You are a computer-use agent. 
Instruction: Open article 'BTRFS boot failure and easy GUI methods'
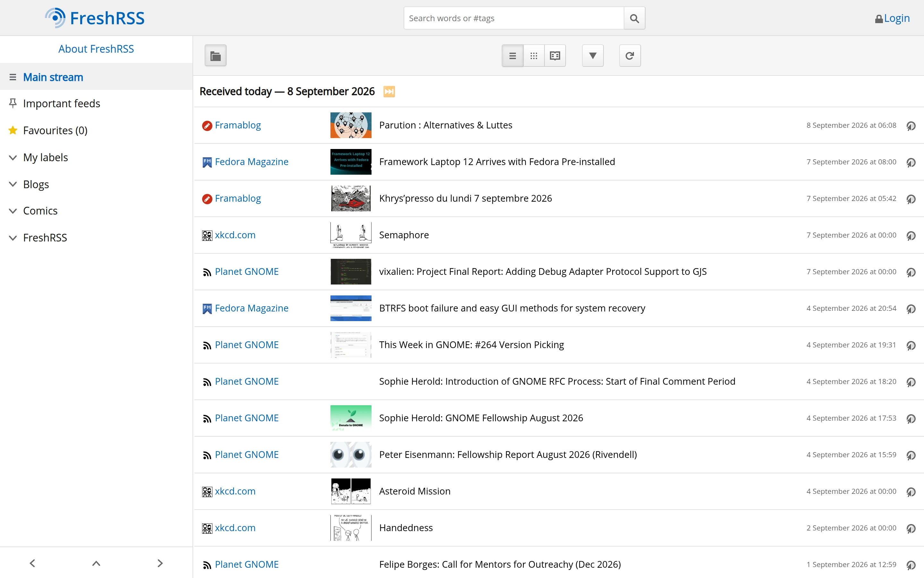pos(512,308)
